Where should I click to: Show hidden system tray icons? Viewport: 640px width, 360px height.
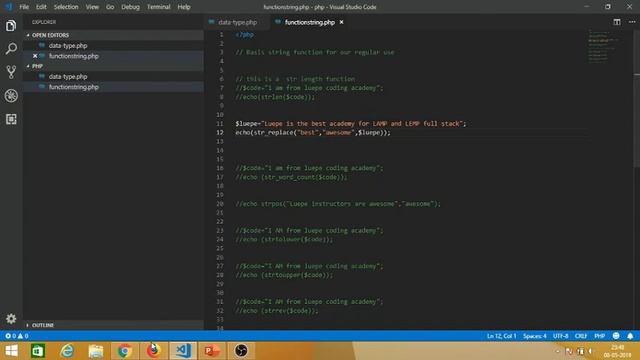[x=558, y=351]
